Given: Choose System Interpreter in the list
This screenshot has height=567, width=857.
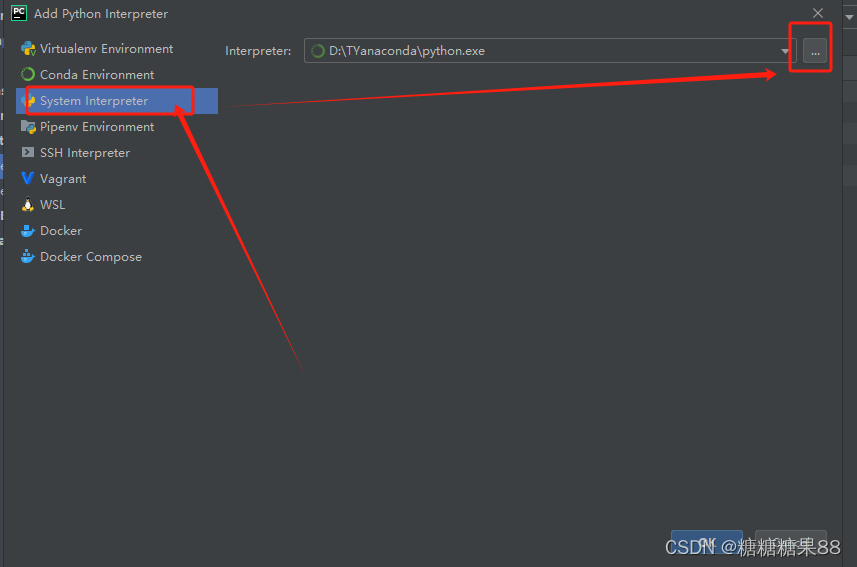Looking at the screenshot, I should [117, 101].
